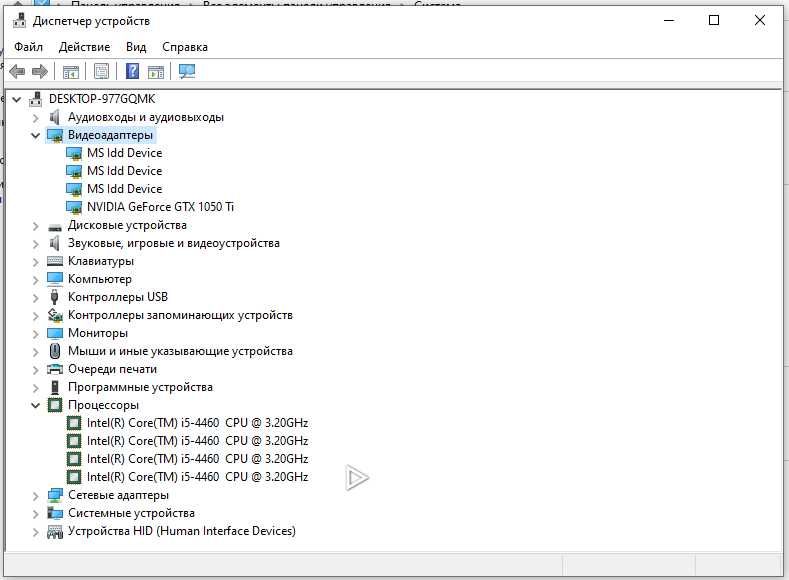789x580 pixels.
Task: Expand the Мониторы category
Action: pyautogui.click(x=35, y=334)
